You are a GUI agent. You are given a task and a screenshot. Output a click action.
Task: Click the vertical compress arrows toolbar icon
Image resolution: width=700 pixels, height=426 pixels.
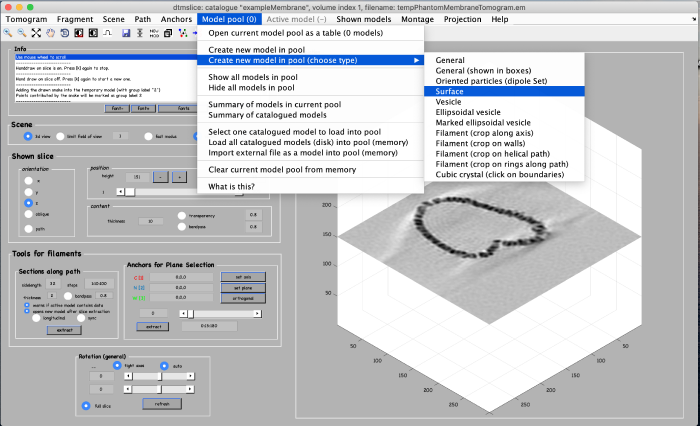coord(140,33)
